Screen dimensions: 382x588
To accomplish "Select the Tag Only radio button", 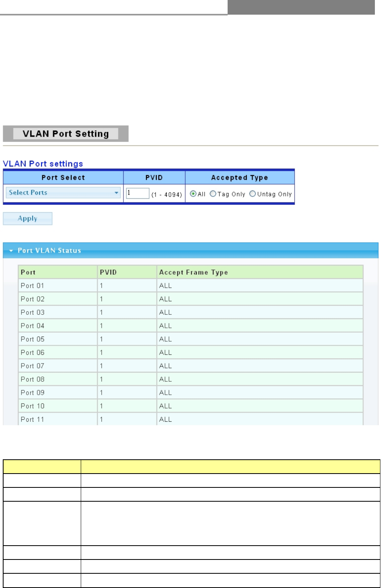I will 213,194.
